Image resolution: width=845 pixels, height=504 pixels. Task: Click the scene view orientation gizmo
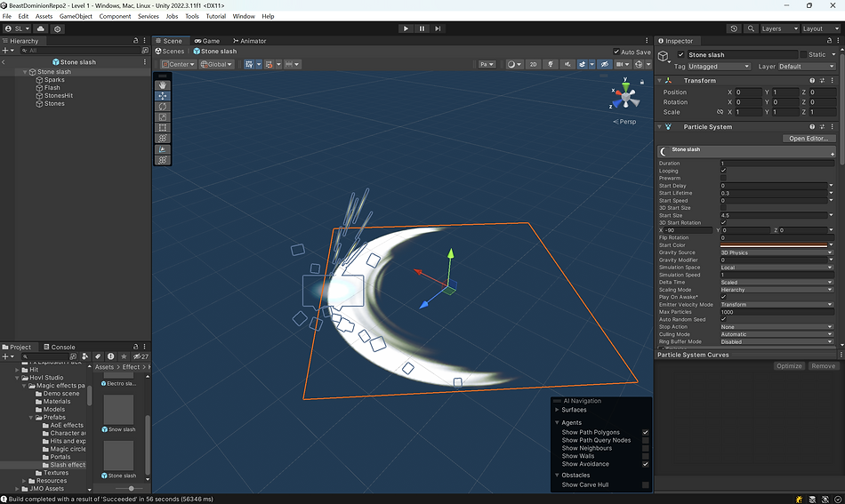coord(625,98)
